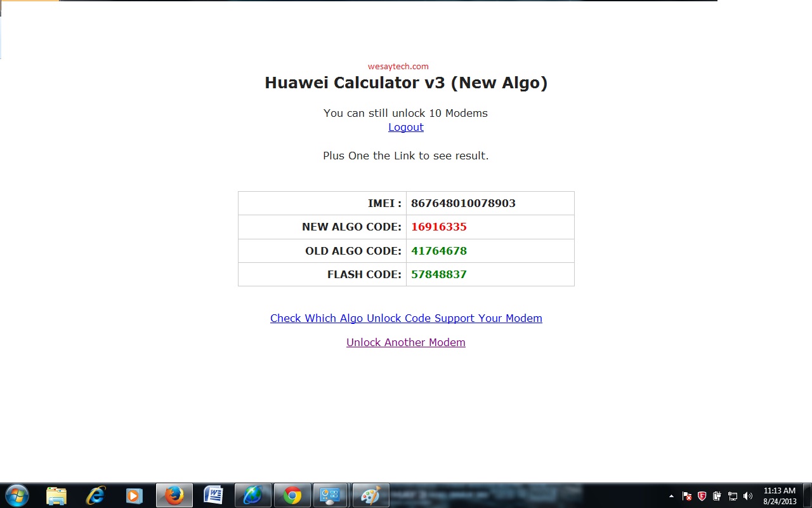Click "You can still unlock 10 Modems" text
Viewport: 812px width, 508px height.
[406, 113]
